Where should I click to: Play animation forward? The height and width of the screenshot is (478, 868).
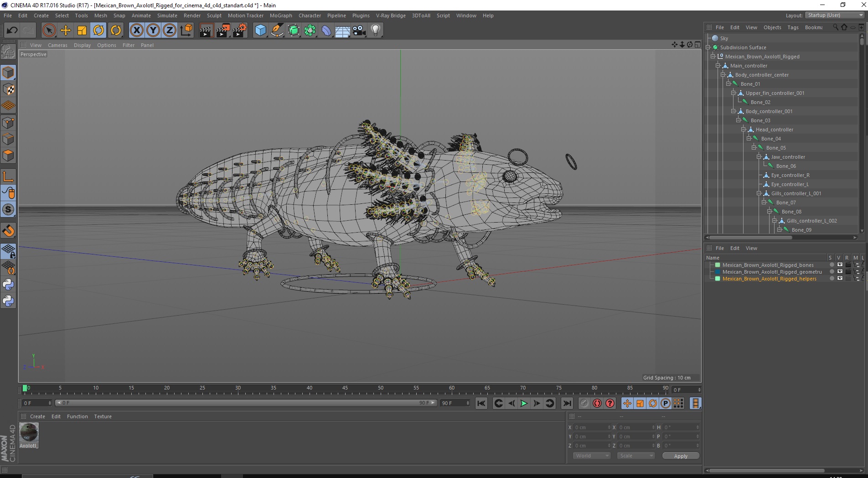click(x=524, y=403)
